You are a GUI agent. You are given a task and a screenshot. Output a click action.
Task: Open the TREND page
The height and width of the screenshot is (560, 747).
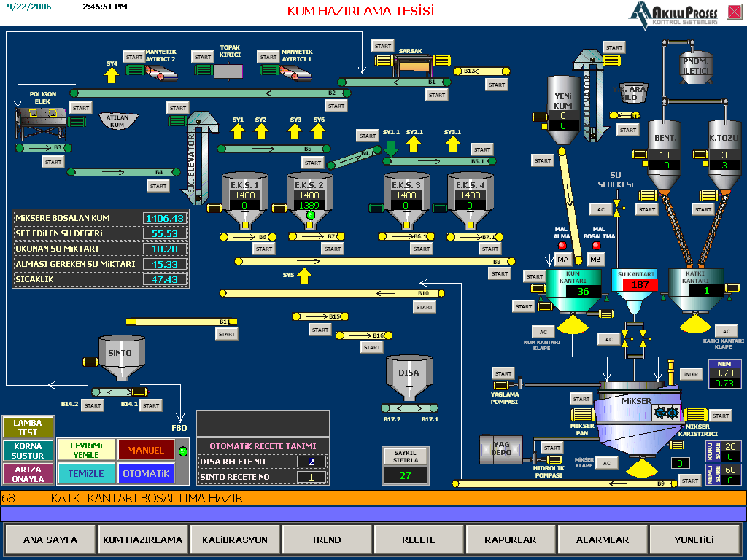click(326, 540)
